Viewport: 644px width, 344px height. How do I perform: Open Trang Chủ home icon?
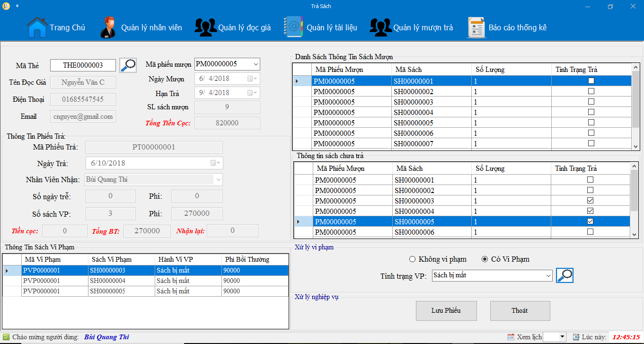[37, 27]
